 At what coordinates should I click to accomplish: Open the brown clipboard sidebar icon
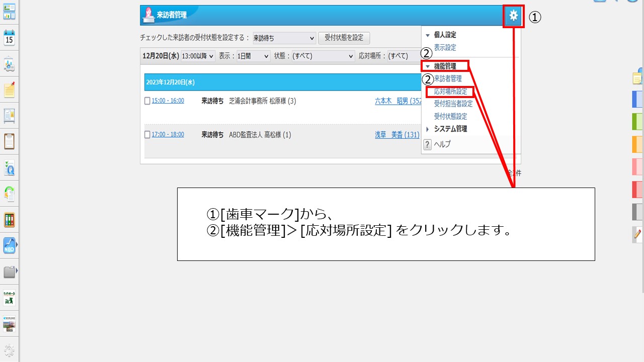coord(9,141)
